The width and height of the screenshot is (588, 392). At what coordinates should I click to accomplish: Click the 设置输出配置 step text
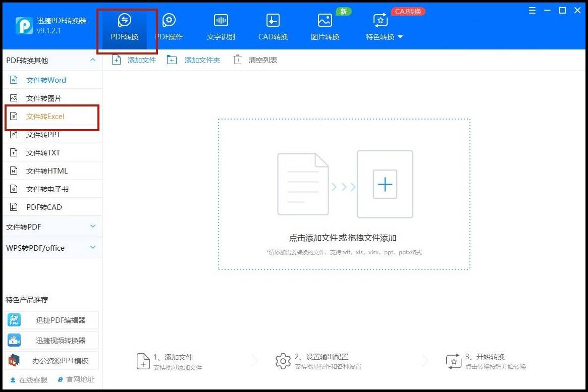(x=322, y=357)
